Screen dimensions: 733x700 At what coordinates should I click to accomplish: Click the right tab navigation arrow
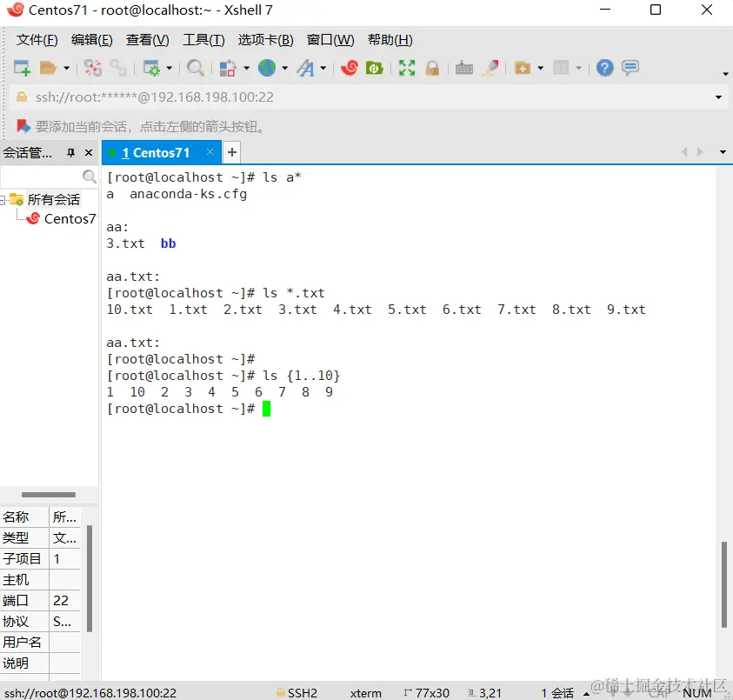coord(700,152)
